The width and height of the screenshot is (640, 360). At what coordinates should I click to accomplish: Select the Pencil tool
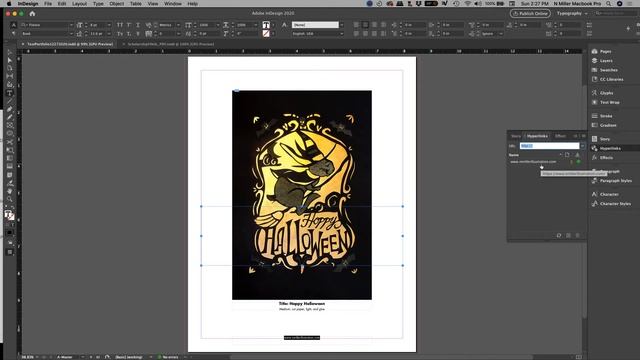click(x=9, y=117)
